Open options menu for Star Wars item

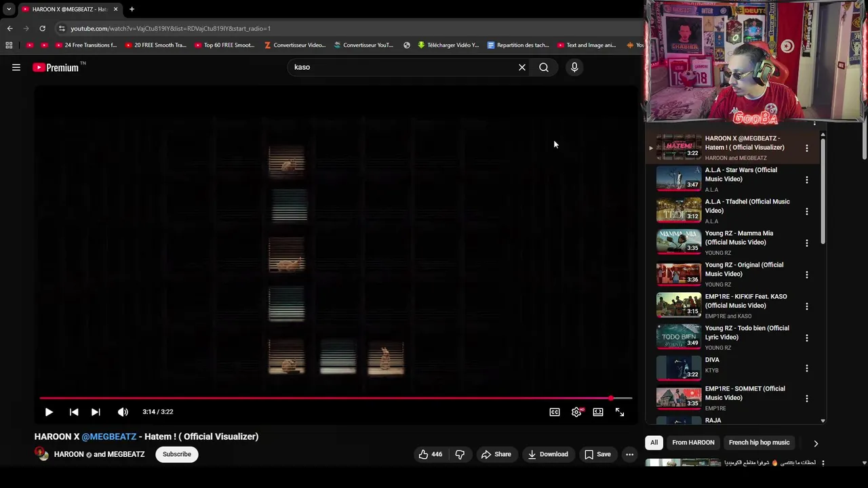click(806, 180)
